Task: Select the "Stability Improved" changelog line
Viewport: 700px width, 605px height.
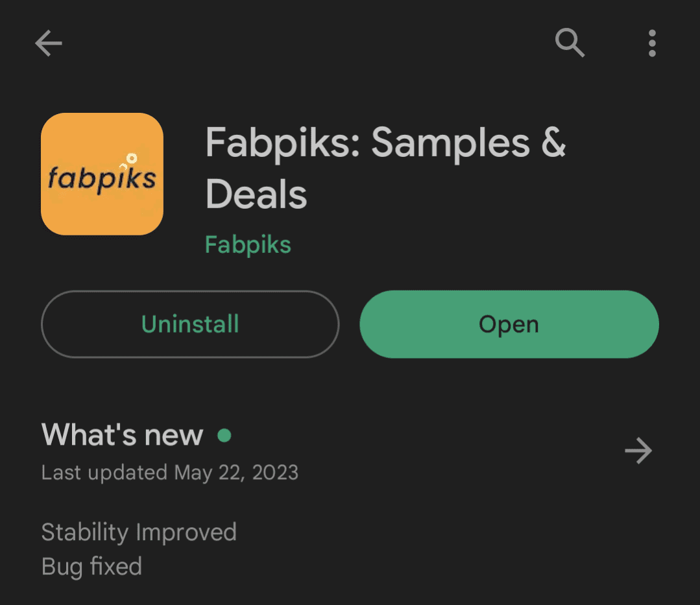Action: tap(139, 532)
